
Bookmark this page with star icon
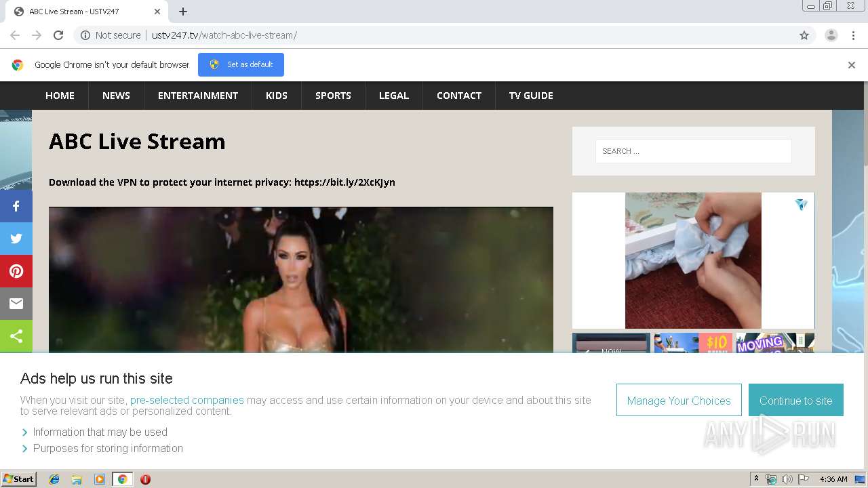(804, 35)
